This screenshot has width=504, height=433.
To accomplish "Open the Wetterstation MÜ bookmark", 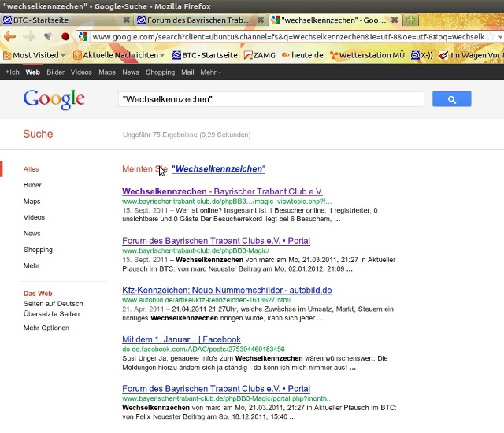I will [x=367, y=55].
